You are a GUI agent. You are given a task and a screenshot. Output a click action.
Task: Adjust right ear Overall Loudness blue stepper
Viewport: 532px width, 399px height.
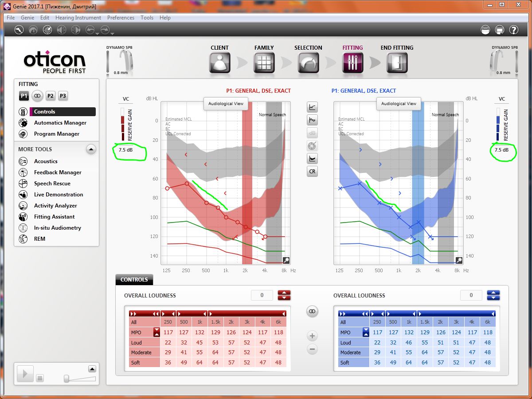(493, 295)
